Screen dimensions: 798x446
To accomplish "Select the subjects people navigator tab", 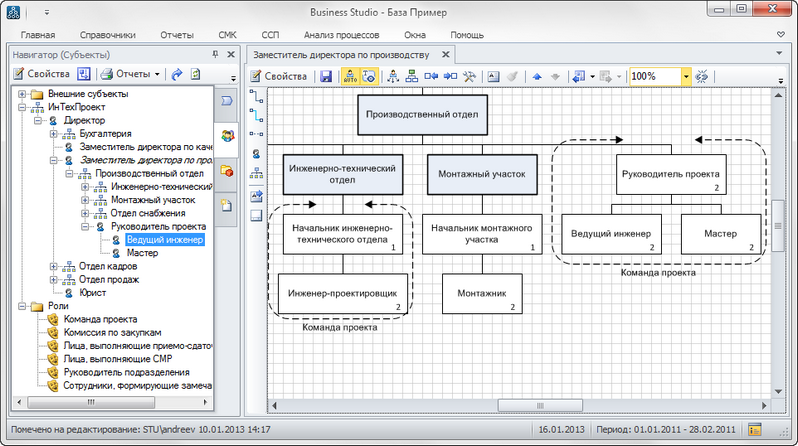I will [x=227, y=136].
